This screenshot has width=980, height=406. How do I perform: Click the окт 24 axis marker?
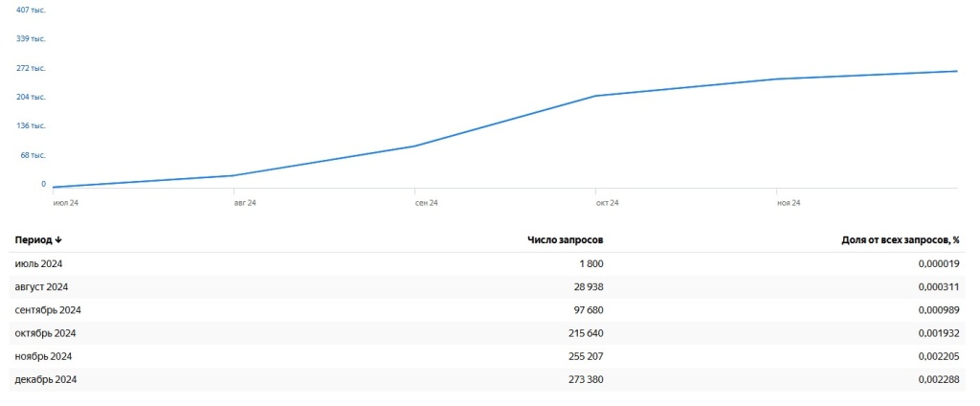607,203
